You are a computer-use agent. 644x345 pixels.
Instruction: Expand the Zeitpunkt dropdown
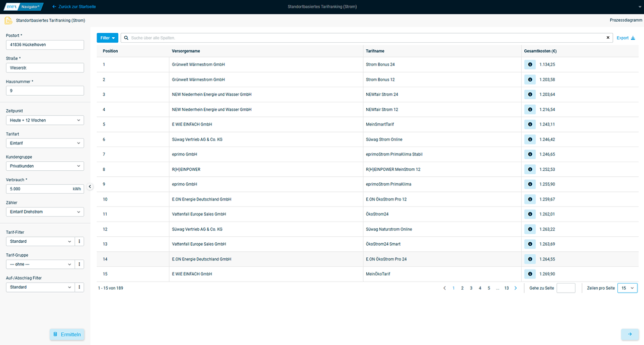coord(45,120)
